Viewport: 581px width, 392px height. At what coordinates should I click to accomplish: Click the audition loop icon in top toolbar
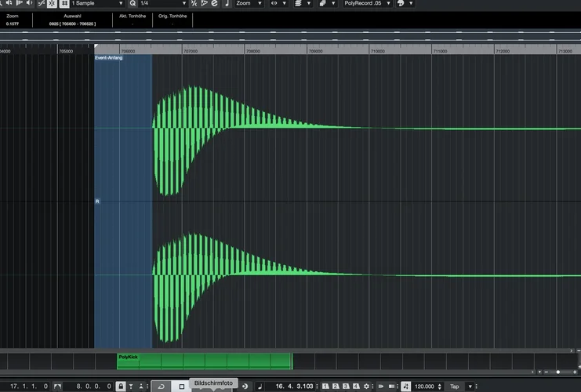tap(20, 3)
